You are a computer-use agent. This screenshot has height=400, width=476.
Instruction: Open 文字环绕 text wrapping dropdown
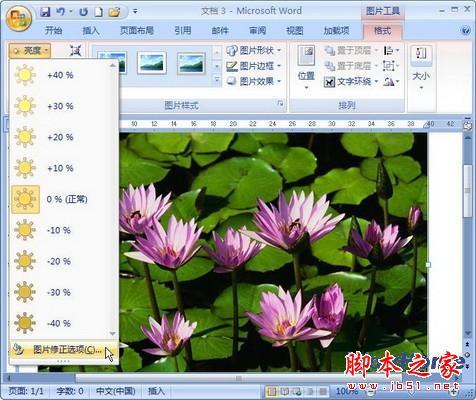(352, 81)
